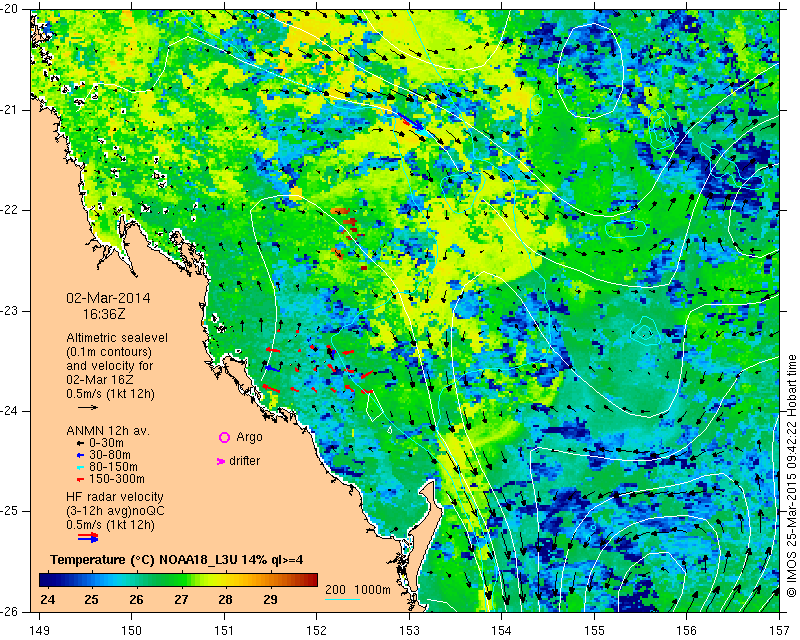Click the '(3-12h avg)noQC' text

[115, 511]
